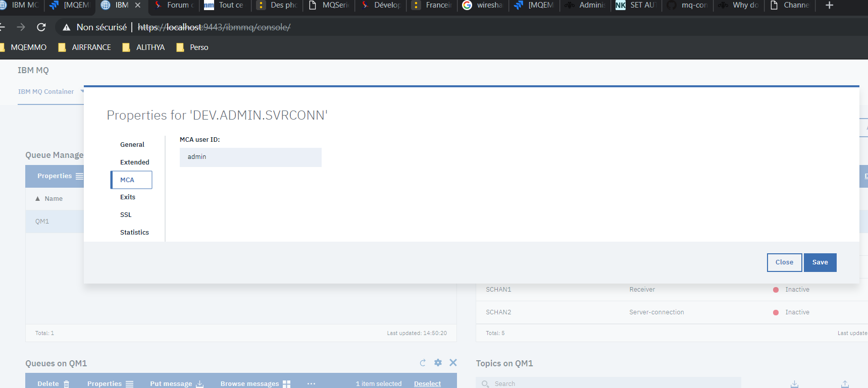Switch to the Why do browser tab
Image resolution: width=868 pixels, height=388 pixels.
[x=740, y=5]
